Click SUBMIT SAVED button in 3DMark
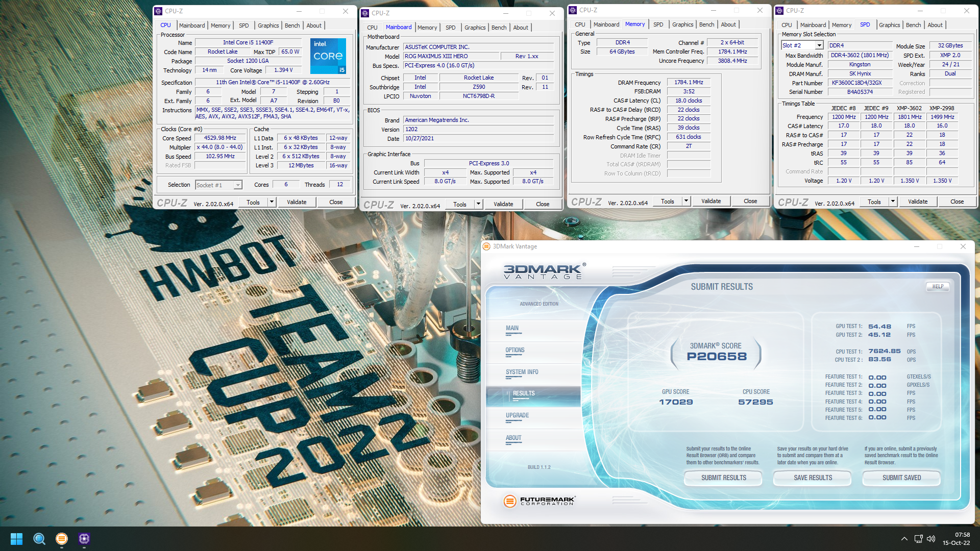The image size is (980, 551). tap(901, 478)
